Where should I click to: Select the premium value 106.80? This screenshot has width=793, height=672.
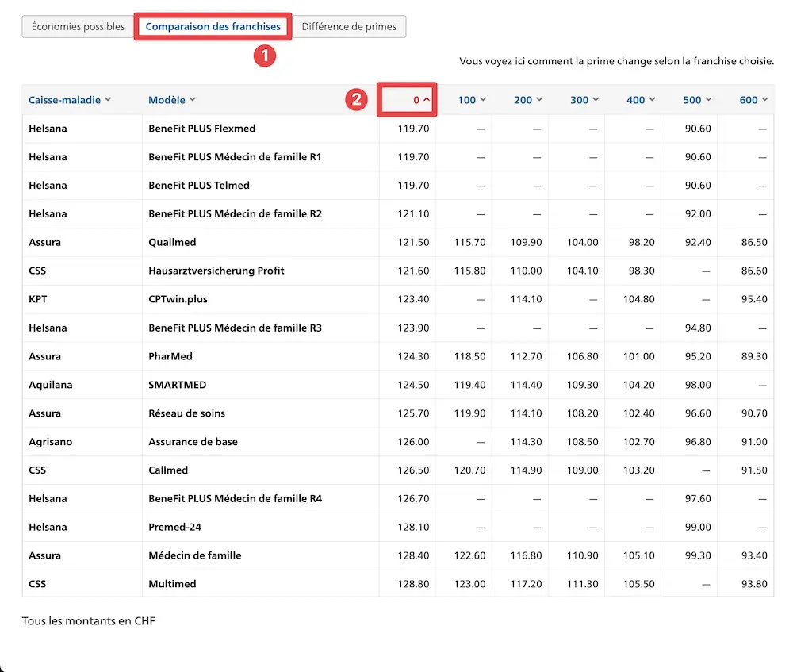coord(583,356)
